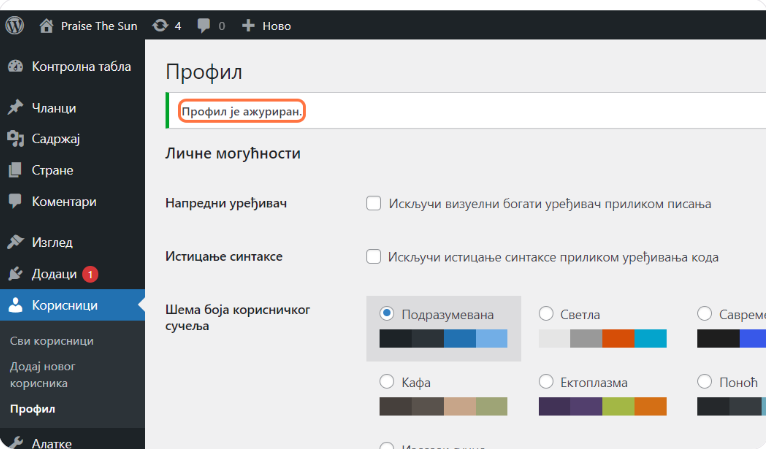Open Контролна табла dashboard icon
The height and width of the screenshot is (449, 766).
coord(15,67)
